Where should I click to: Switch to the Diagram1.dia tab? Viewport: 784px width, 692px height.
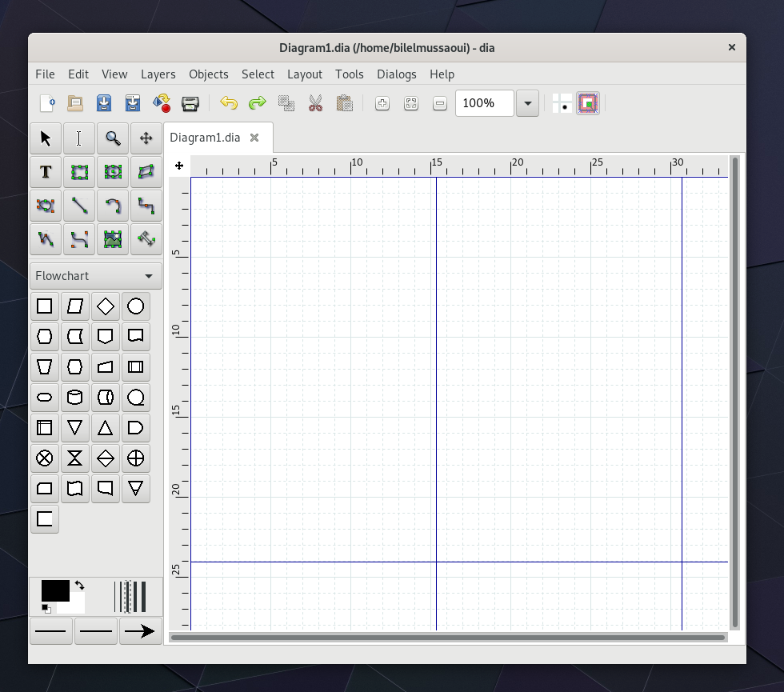tap(205, 138)
